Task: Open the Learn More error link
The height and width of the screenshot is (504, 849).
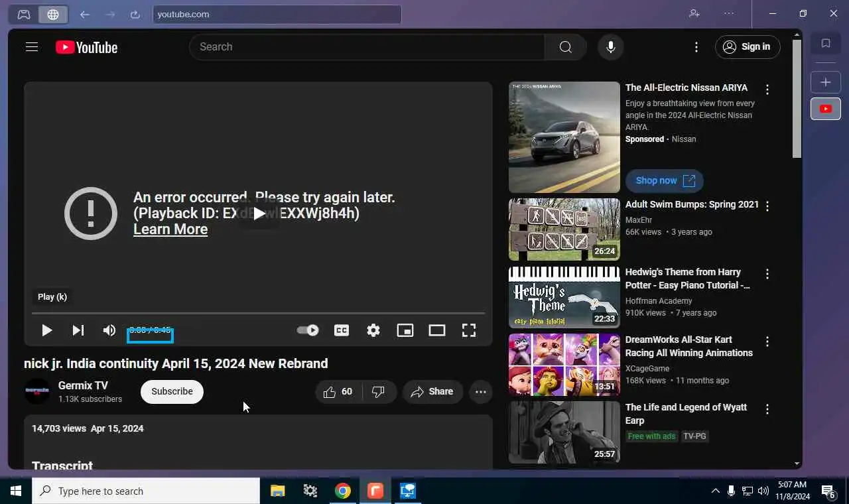Action: click(170, 229)
